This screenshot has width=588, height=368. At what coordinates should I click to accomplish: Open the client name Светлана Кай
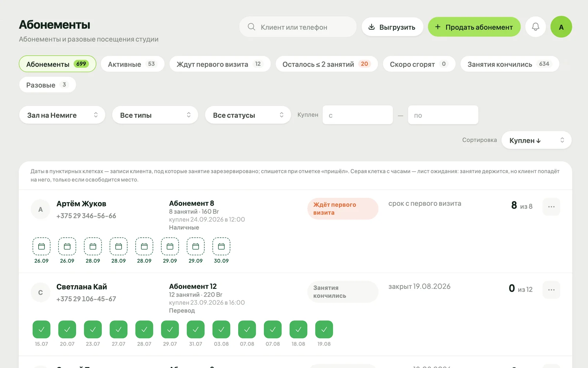tap(82, 287)
